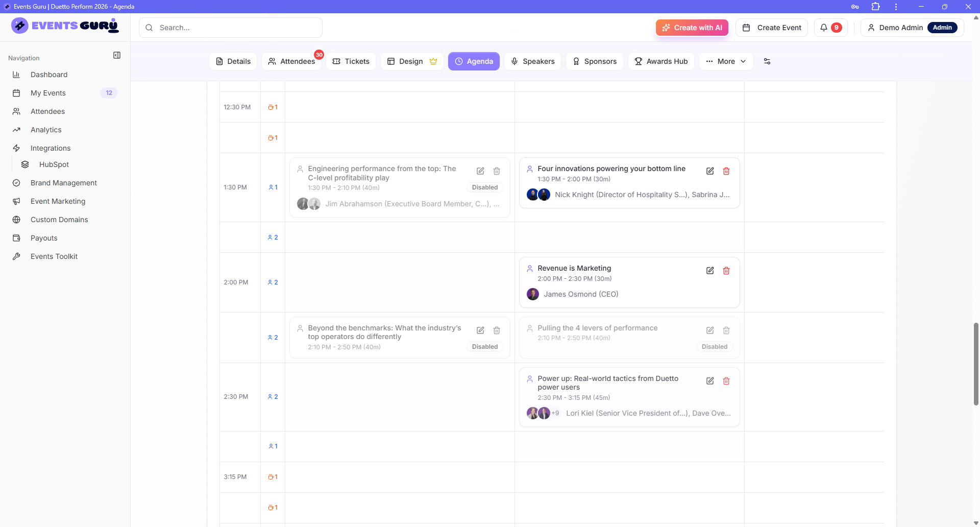
Task: Switch to the Speakers tab
Action: coord(532,61)
